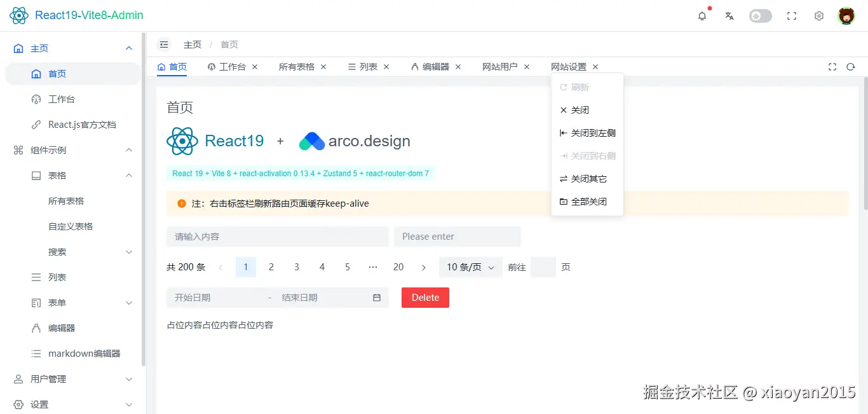Click the Please enter input field
The image size is (868, 414).
click(x=458, y=237)
